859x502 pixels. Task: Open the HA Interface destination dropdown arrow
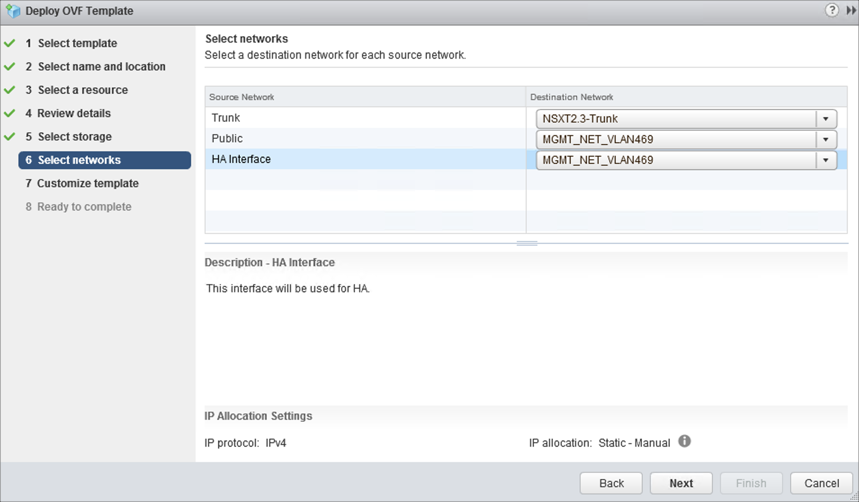click(826, 160)
